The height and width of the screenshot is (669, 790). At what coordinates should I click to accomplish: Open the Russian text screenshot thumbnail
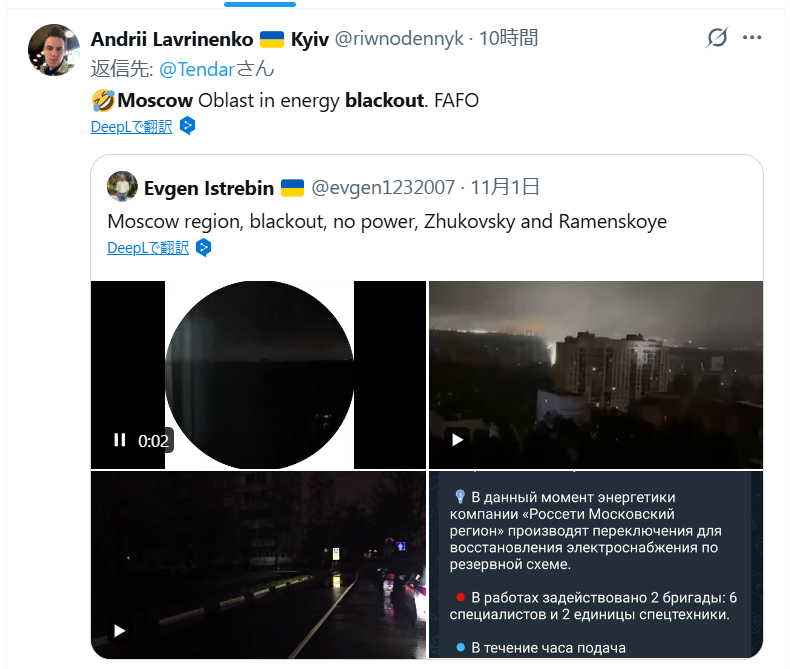pos(596,565)
